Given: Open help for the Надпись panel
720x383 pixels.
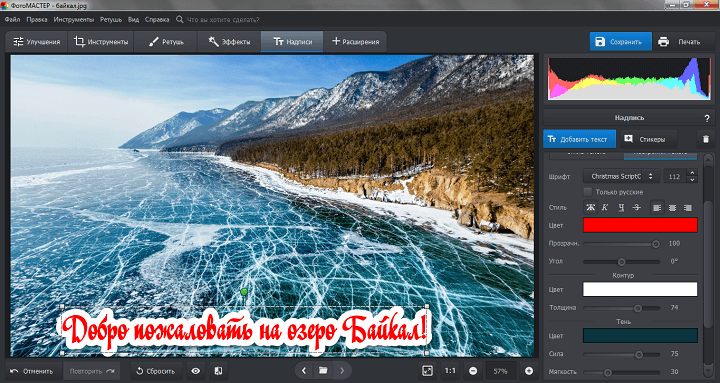Looking at the screenshot, I should coord(707,118).
